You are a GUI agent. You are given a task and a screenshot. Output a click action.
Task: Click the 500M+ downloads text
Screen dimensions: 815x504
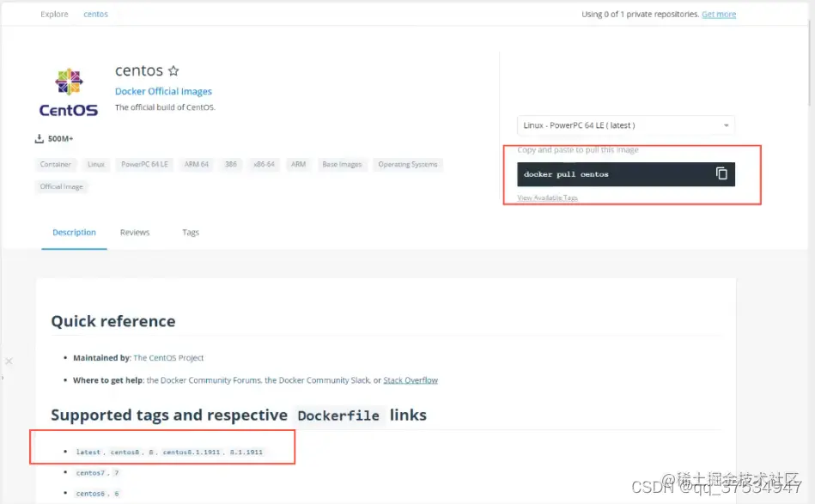tap(60, 139)
